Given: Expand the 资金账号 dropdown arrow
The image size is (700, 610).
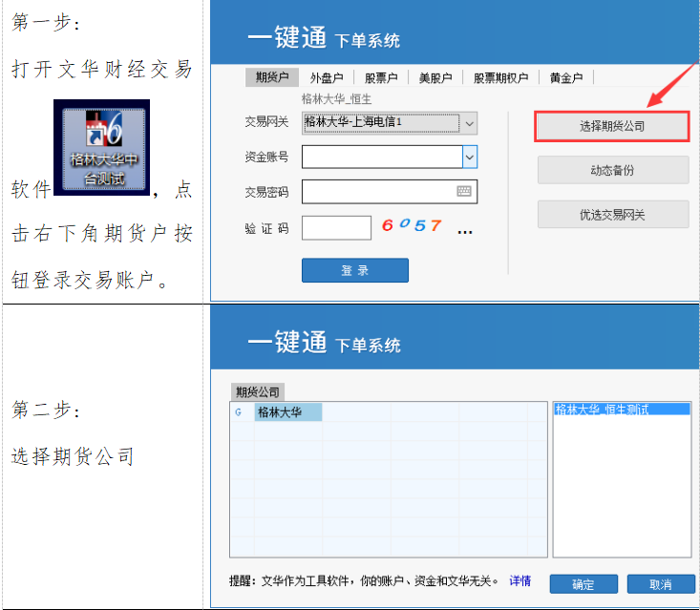Looking at the screenshot, I should 470,158.
